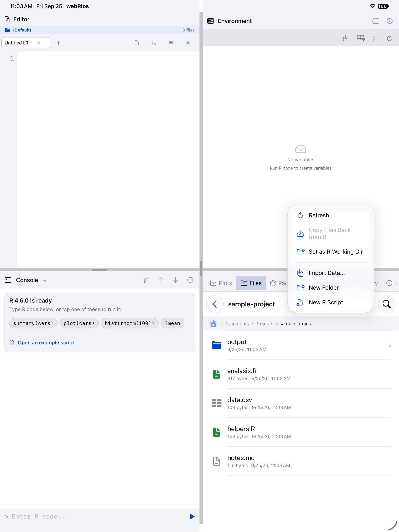The height and width of the screenshot is (532, 399).
Task: Toggle the pane layout grid icon
Action: [376, 21]
